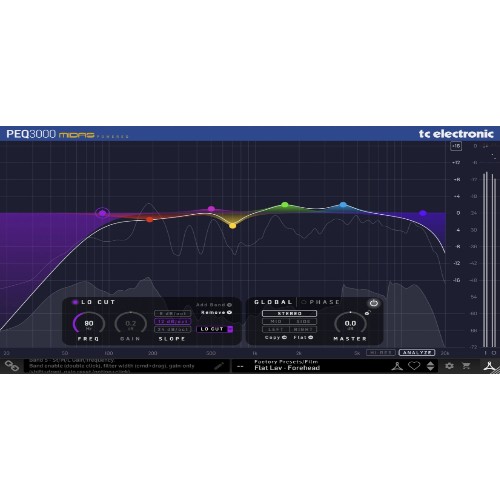Click the Factory Presets/Film path text
Screen dimensions: 500x500
point(286,362)
